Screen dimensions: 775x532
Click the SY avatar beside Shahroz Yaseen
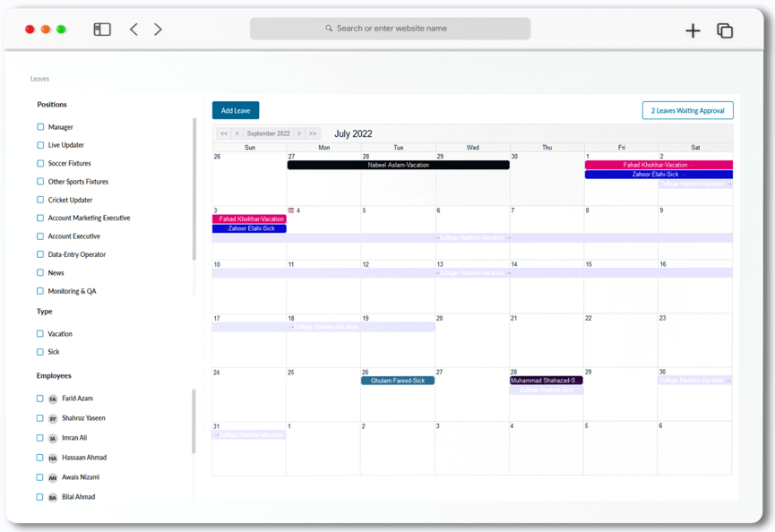point(51,418)
